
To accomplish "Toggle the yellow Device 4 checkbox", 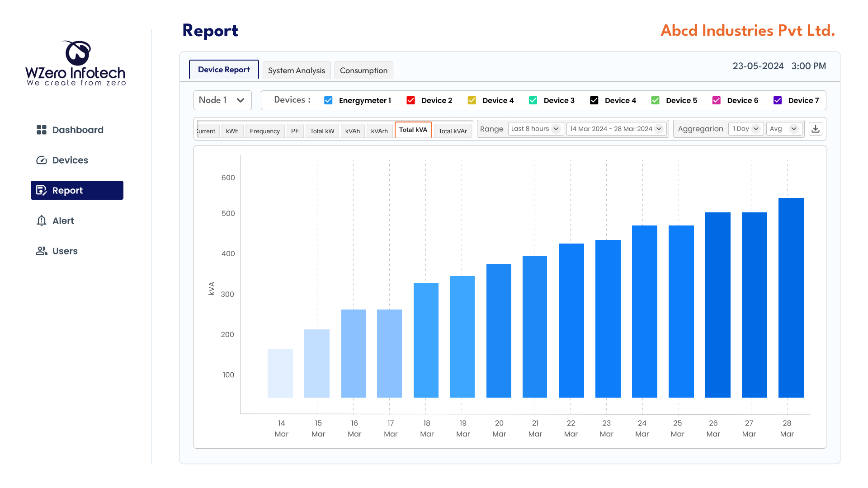I will point(472,100).
